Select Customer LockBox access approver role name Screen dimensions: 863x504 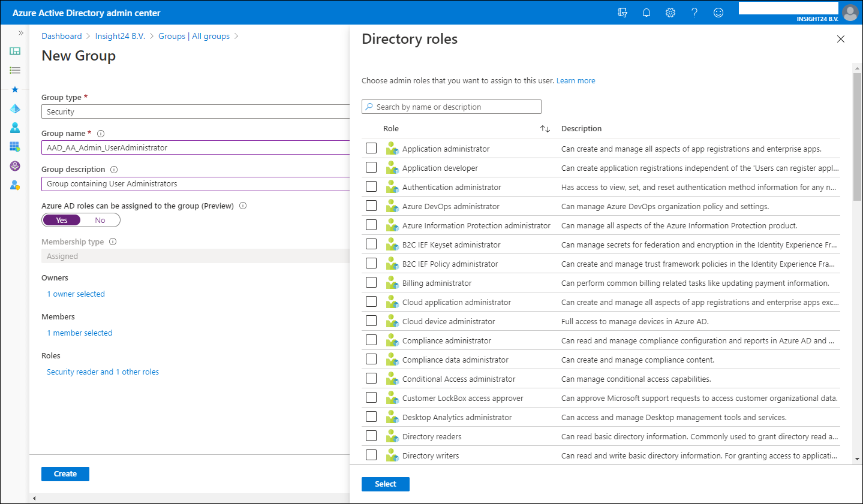coord(462,398)
